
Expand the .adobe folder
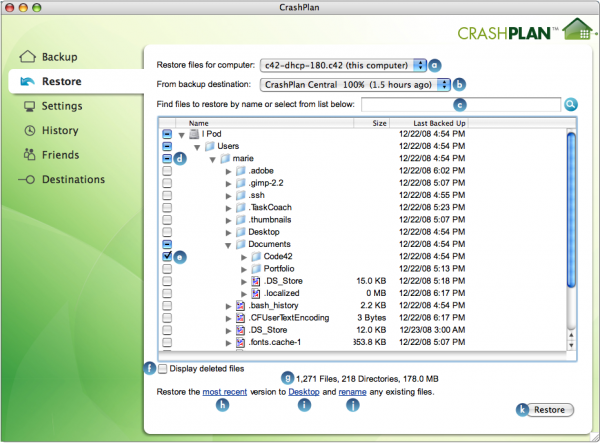coord(228,171)
